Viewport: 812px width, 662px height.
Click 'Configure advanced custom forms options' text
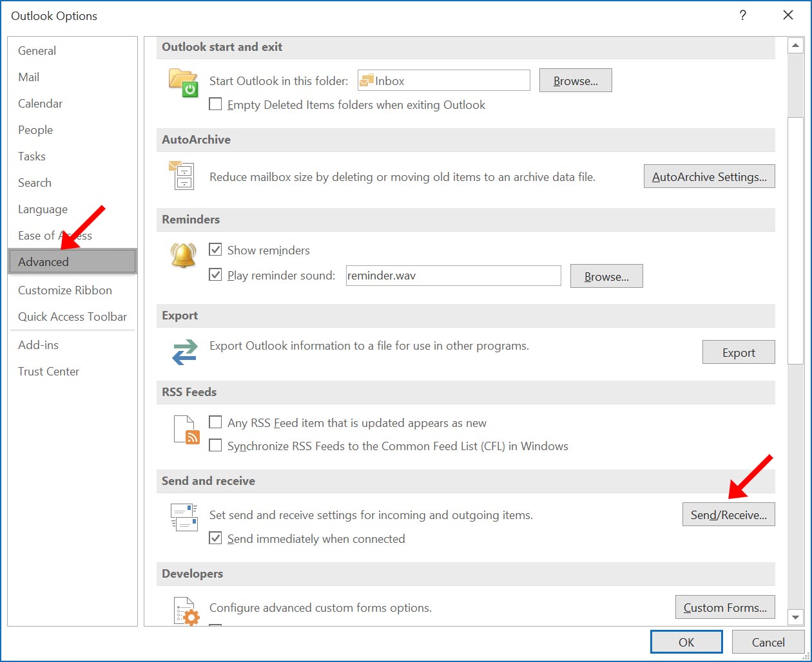(x=320, y=608)
